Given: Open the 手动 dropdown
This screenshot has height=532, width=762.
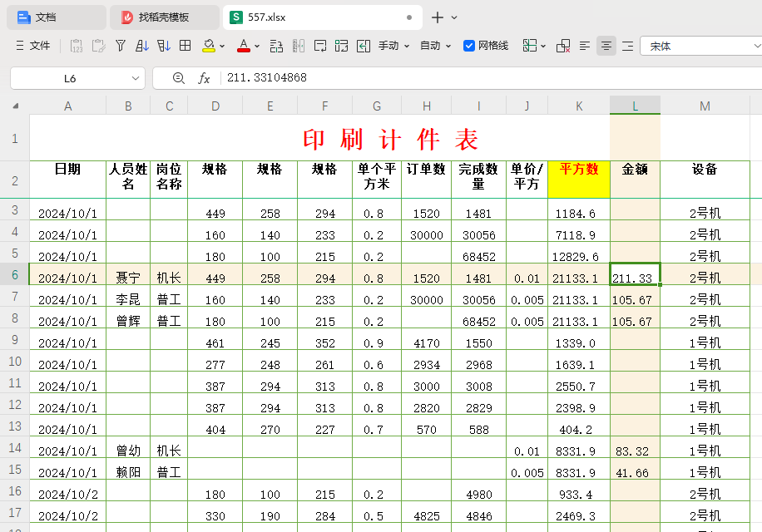Looking at the screenshot, I should pyautogui.click(x=393, y=46).
